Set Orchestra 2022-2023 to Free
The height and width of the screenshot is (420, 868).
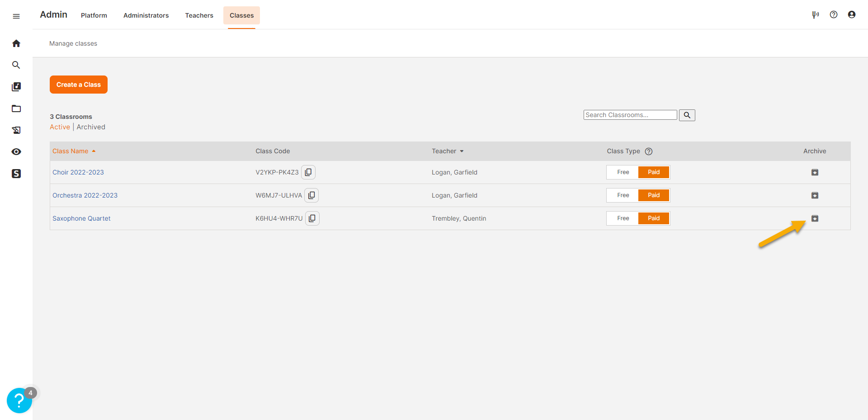coord(623,195)
